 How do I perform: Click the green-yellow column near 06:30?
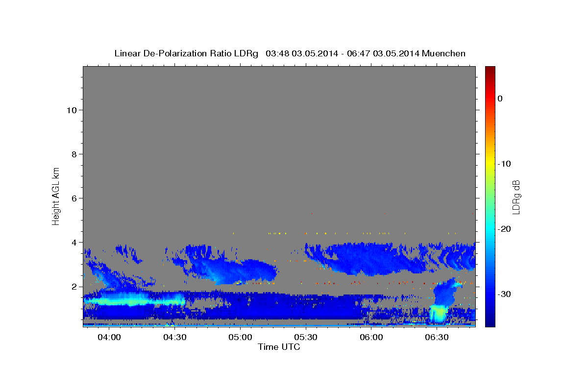tap(439, 313)
